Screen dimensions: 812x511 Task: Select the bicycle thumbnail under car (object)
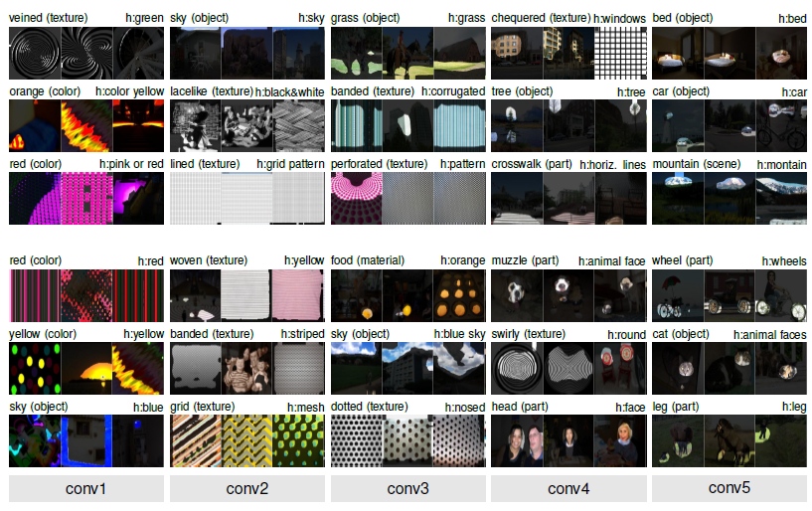(x=781, y=126)
